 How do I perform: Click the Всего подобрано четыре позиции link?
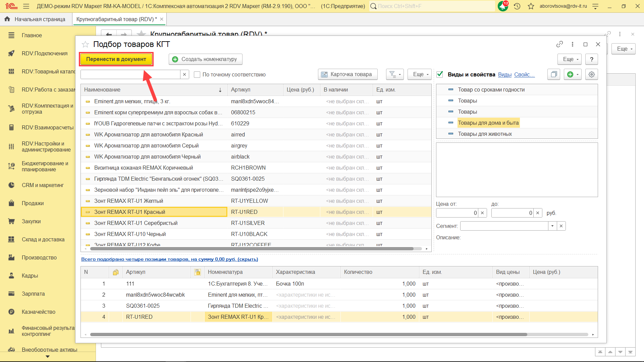point(169,259)
